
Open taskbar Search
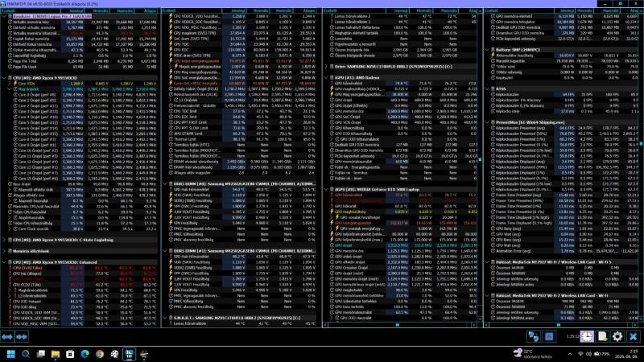[26, 354]
